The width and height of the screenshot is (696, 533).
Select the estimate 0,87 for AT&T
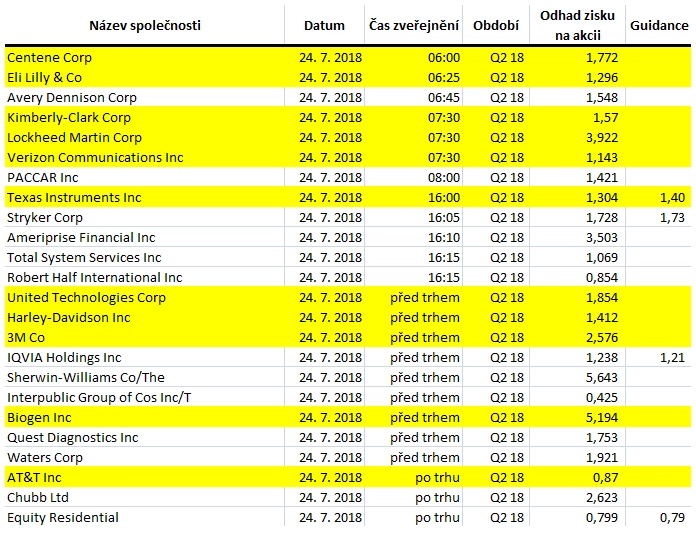[605, 478]
